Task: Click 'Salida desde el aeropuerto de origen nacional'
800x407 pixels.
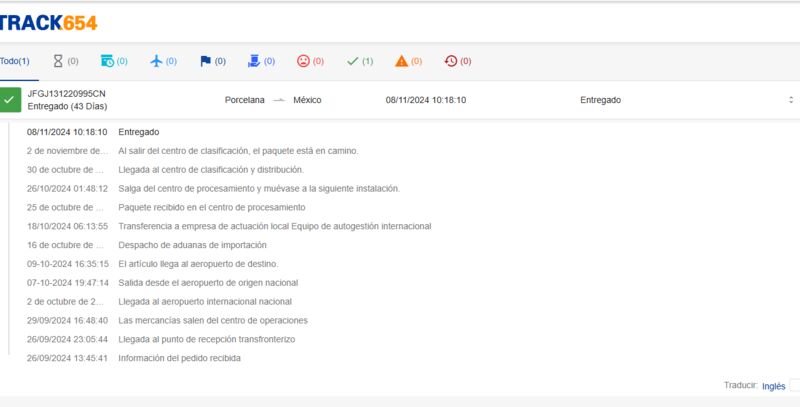Action: 208,283
